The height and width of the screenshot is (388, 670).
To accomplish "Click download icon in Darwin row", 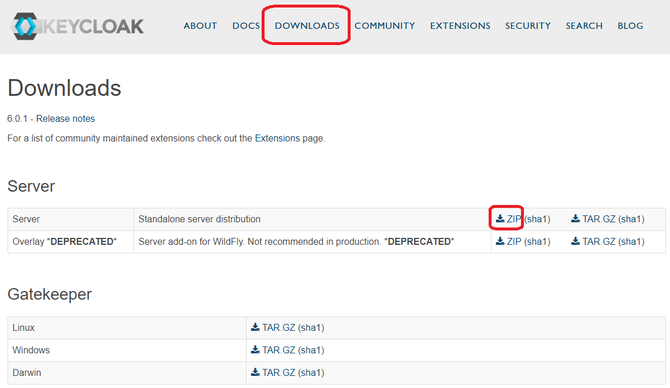I will tap(255, 372).
